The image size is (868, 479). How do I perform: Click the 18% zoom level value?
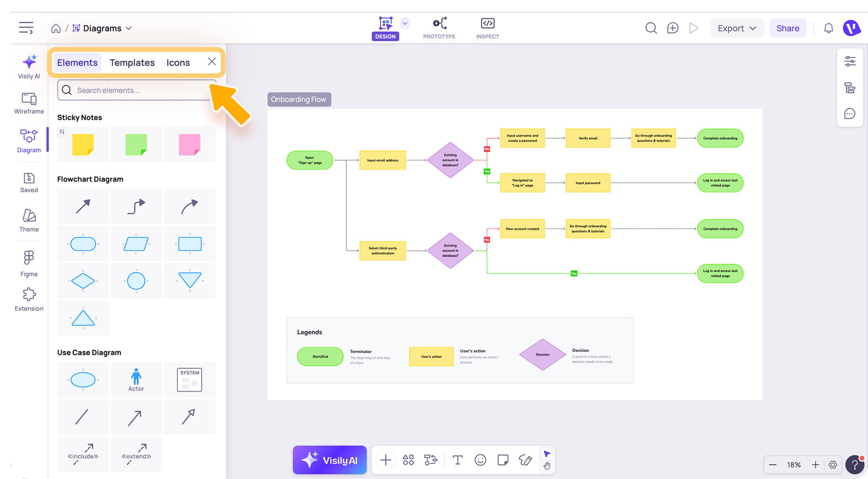(x=794, y=465)
